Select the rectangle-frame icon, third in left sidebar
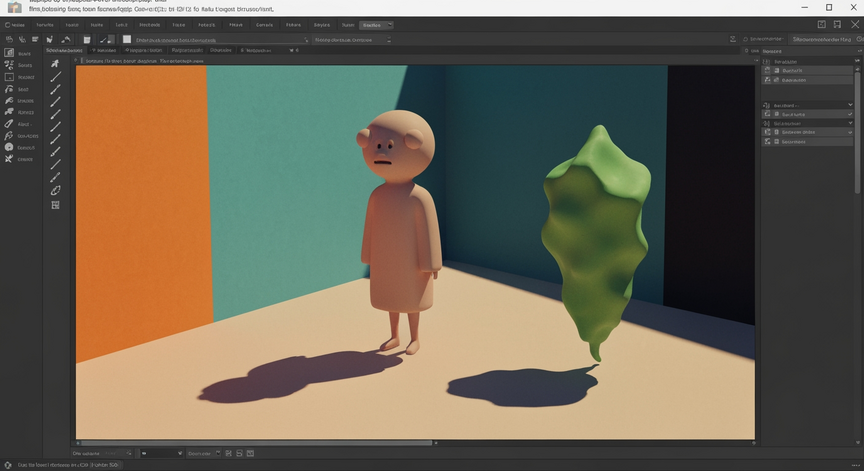 tap(9, 77)
